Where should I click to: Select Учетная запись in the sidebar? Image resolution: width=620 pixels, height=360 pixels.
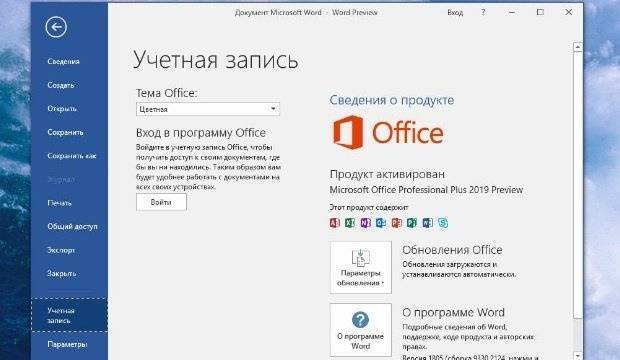point(69,315)
